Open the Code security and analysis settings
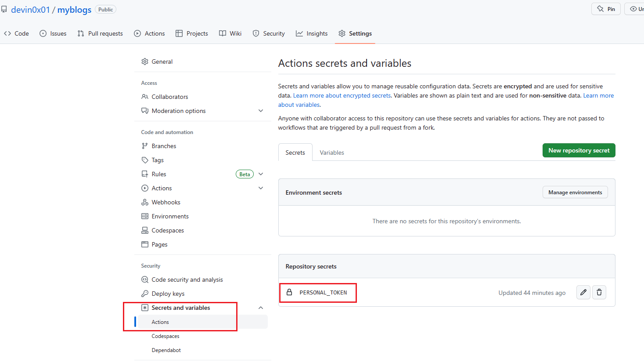Screen dimensions: 644x363 pyautogui.click(x=187, y=279)
